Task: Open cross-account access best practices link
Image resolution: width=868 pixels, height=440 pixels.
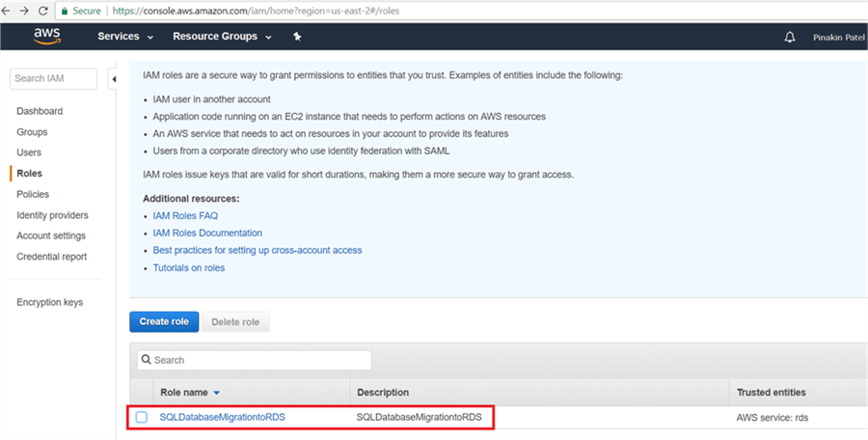Action: click(x=258, y=250)
